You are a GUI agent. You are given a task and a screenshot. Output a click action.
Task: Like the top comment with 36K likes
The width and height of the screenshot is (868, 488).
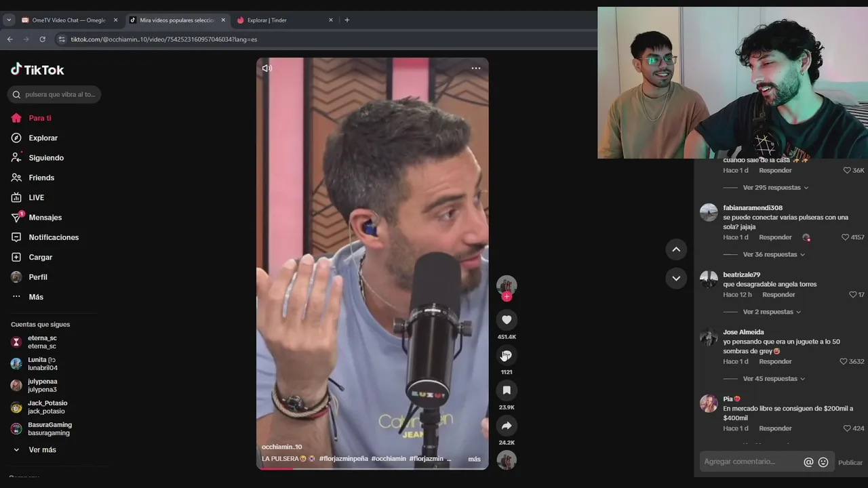coord(847,170)
